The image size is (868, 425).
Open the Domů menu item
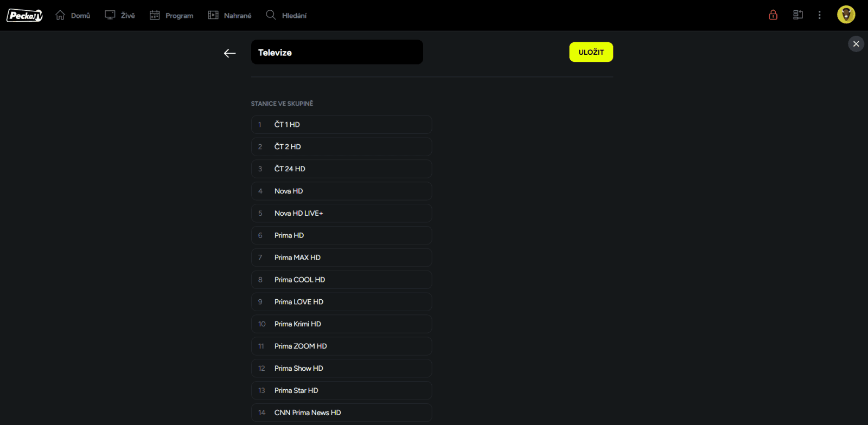73,15
